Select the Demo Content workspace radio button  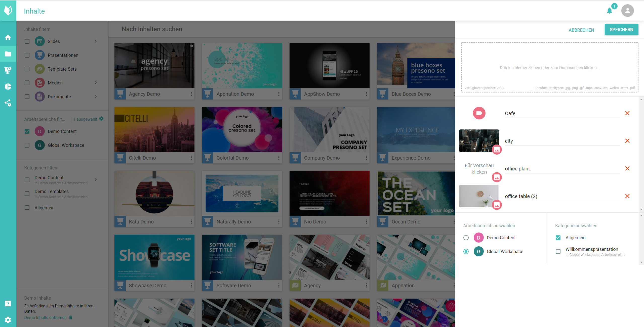click(466, 237)
